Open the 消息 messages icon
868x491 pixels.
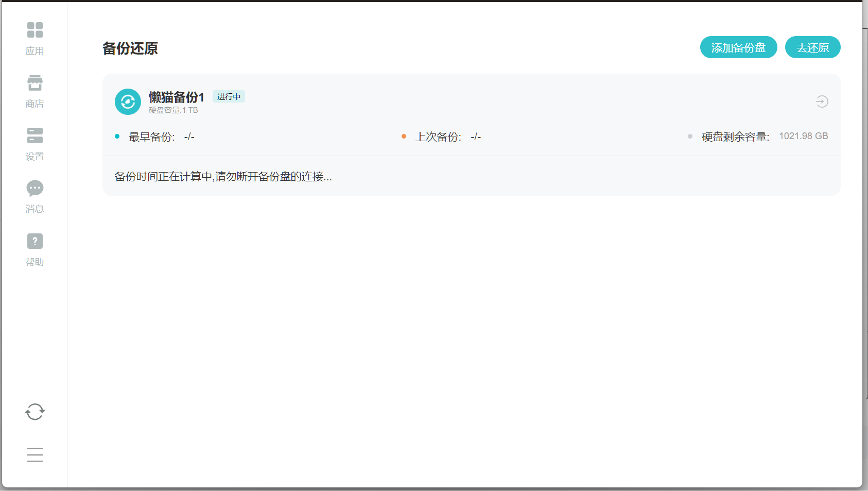34,189
